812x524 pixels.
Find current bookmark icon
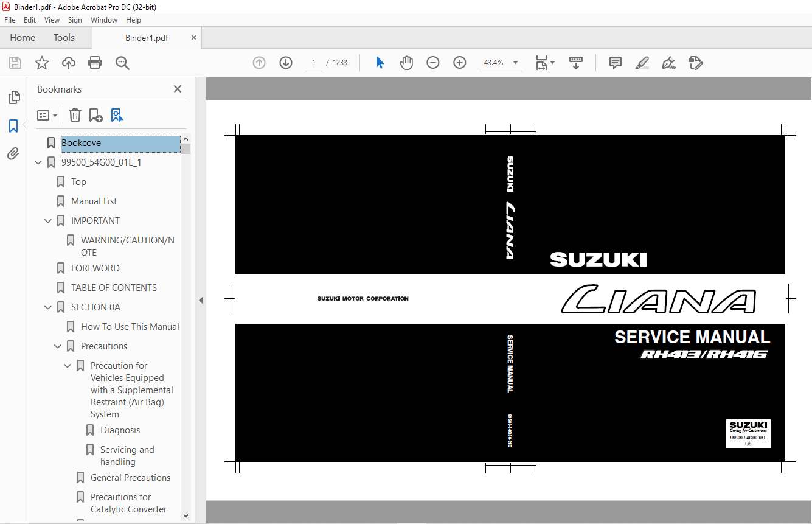coord(117,115)
